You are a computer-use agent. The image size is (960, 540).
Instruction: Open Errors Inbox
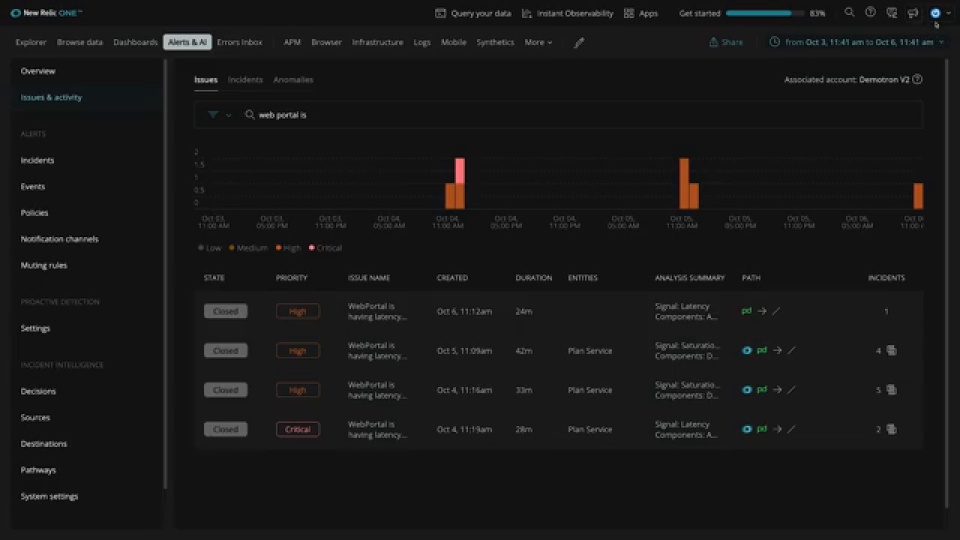239,42
